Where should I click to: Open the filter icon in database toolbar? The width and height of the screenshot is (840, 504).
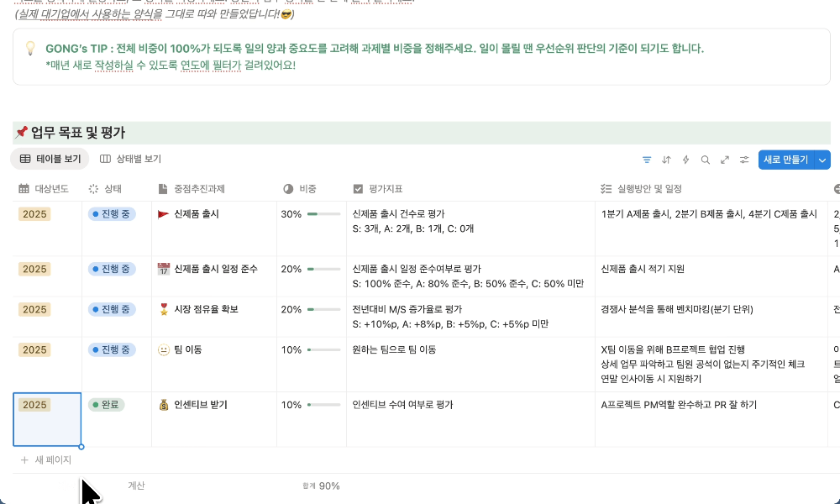tap(647, 160)
